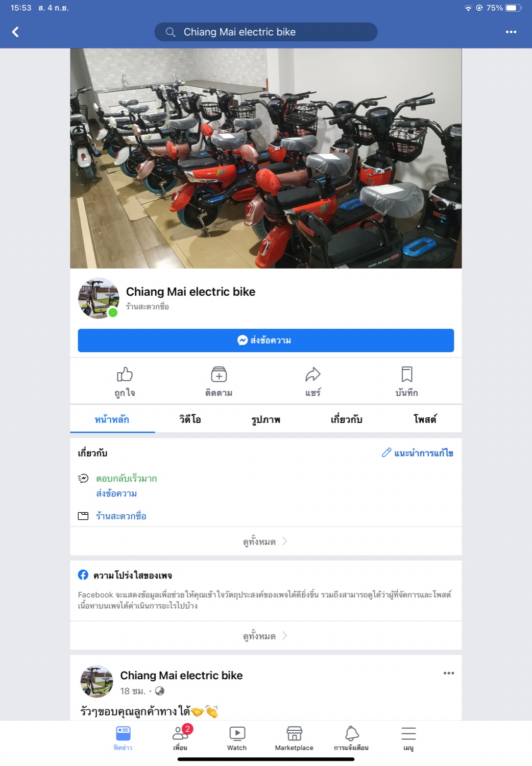Tap the blue ส่งข้อความ message button
The height and width of the screenshot is (766, 532).
[266, 341]
